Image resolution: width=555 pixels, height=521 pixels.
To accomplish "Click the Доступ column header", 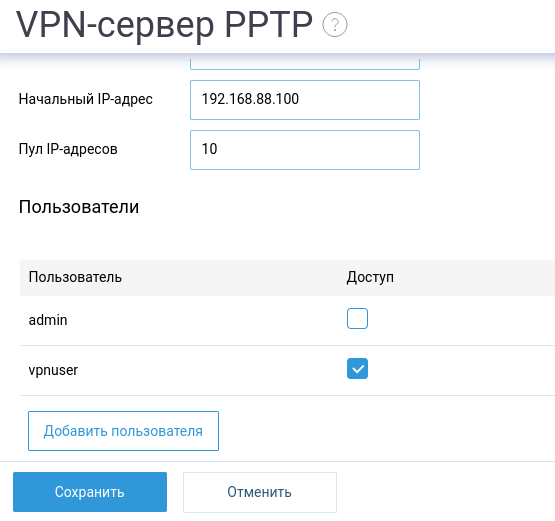I will (370, 277).
